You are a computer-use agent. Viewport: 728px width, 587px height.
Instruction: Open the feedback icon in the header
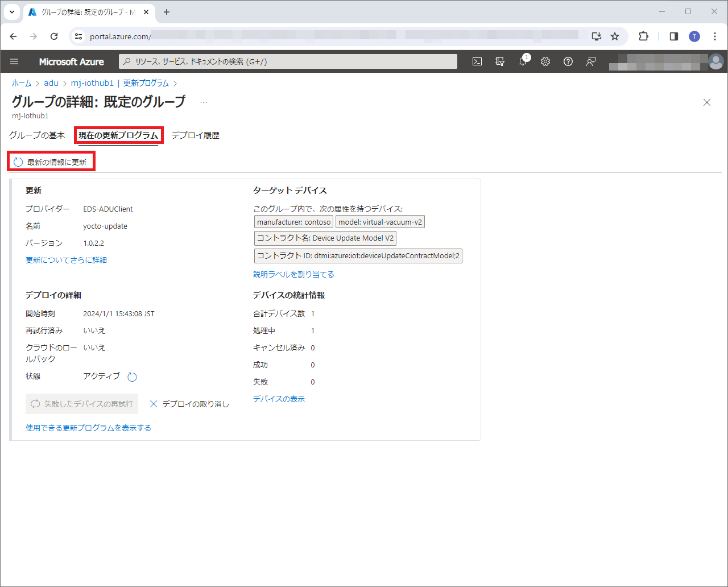[x=591, y=61]
